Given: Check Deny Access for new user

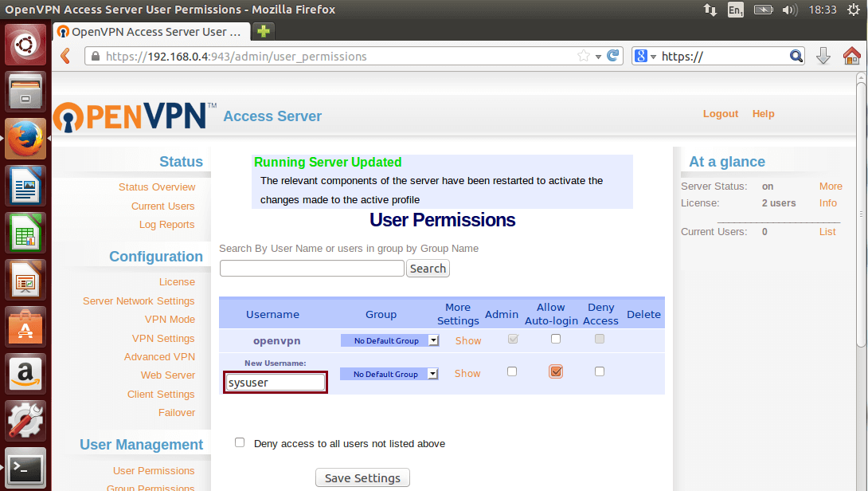Looking at the screenshot, I should pyautogui.click(x=600, y=371).
